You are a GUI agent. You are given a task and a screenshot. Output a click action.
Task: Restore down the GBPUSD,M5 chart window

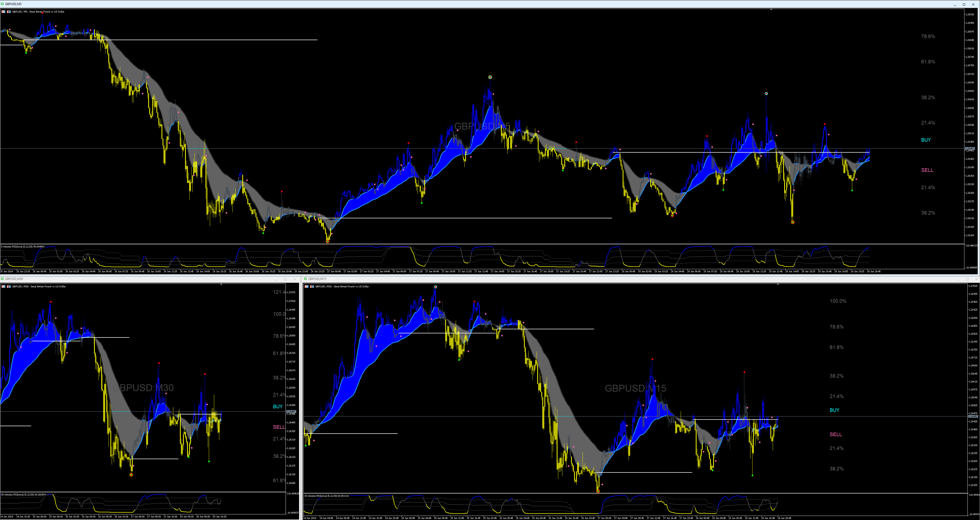(x=964, y=4)
